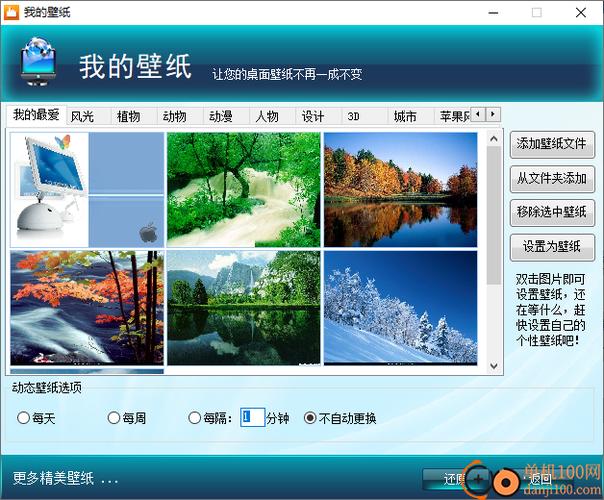Select the green forest stream wallpaper thumbnail
Image resolution: width=604 pixels, height=500 pixels.
pyautogui.click(x=243, y=190)
